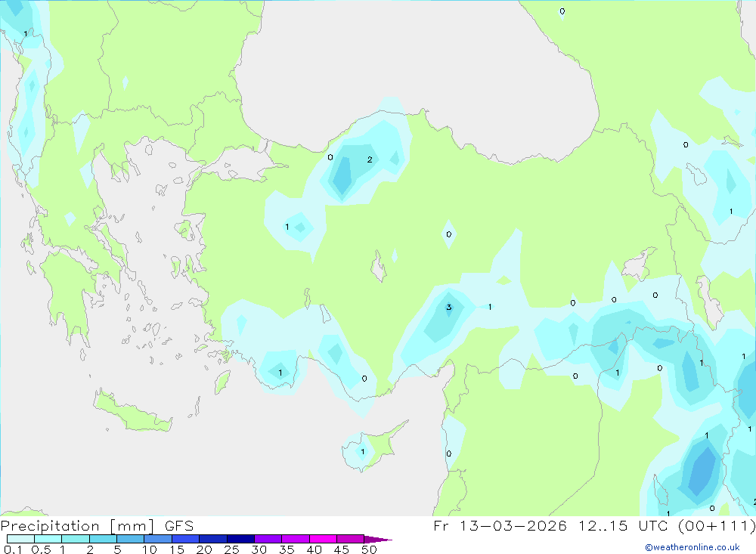
Task: Click the legend label '0.1'
Action: (x=13, y=549)
